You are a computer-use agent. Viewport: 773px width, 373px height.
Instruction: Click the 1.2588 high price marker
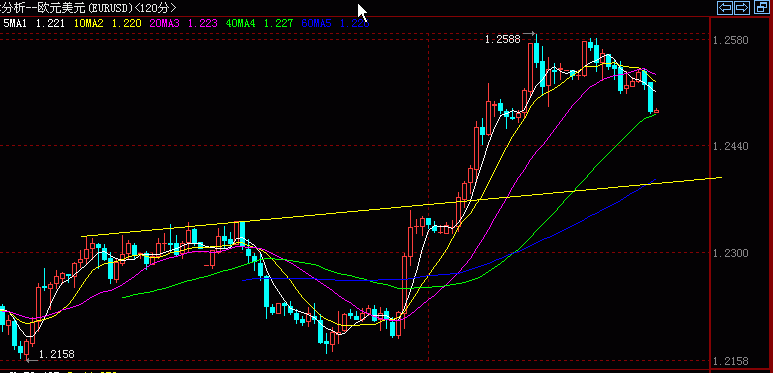[503, 39]
